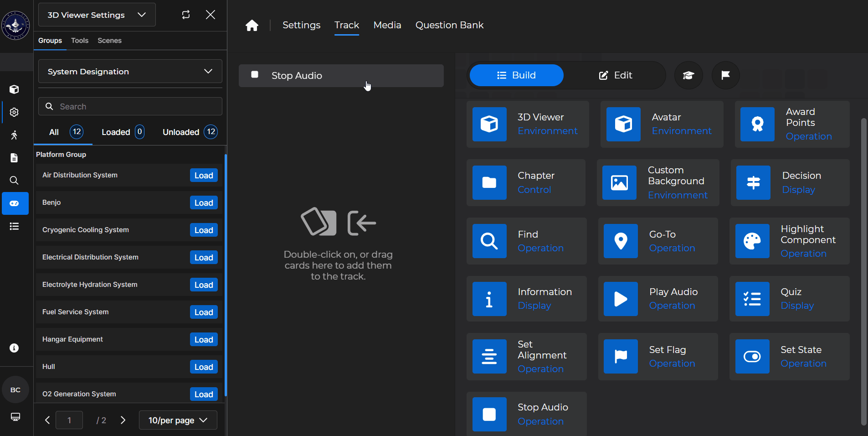868x436 pixels.
Task: Select the Highlight Component Operation card
Action: pyautogui.click(x=790, y=241)
